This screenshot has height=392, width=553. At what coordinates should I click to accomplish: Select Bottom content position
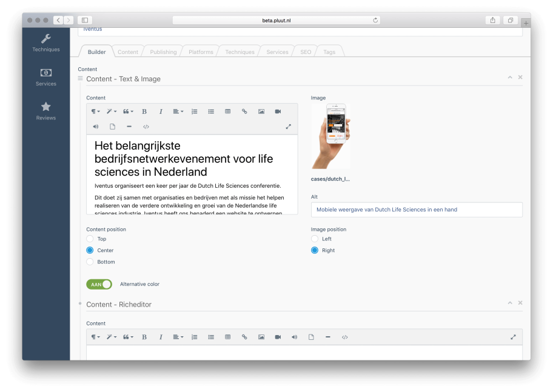point(90,262)
